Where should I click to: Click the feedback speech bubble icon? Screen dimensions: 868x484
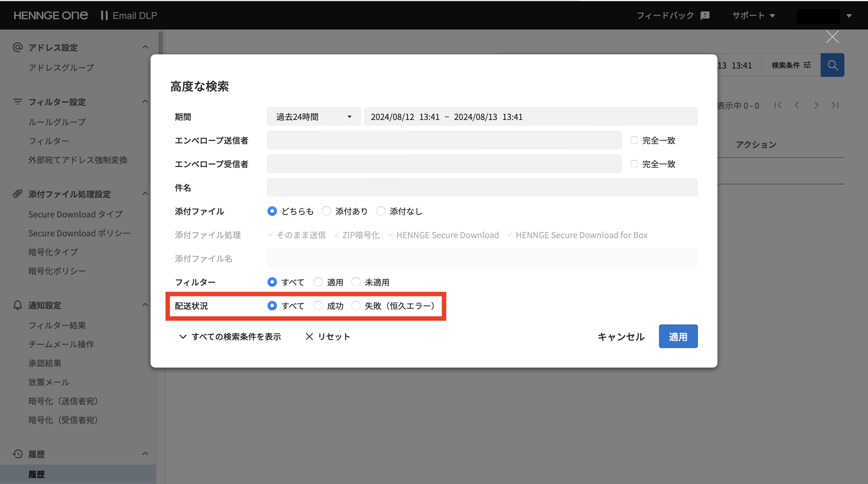(705, 16)
